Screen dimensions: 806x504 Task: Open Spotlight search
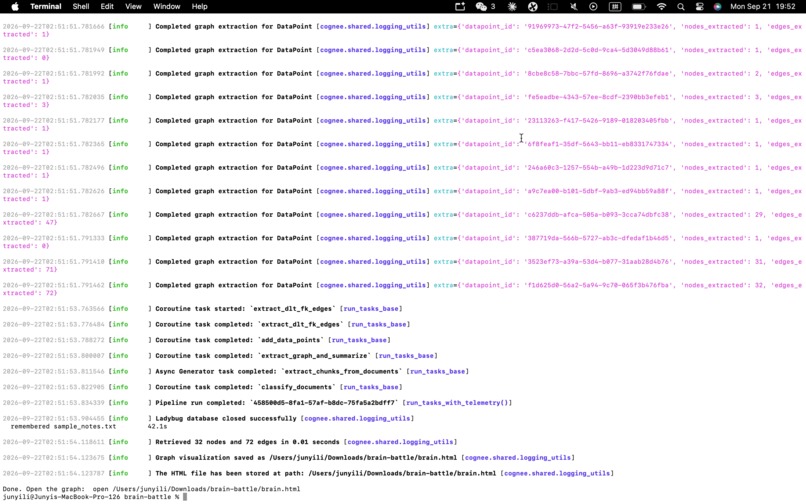point(681,7)
